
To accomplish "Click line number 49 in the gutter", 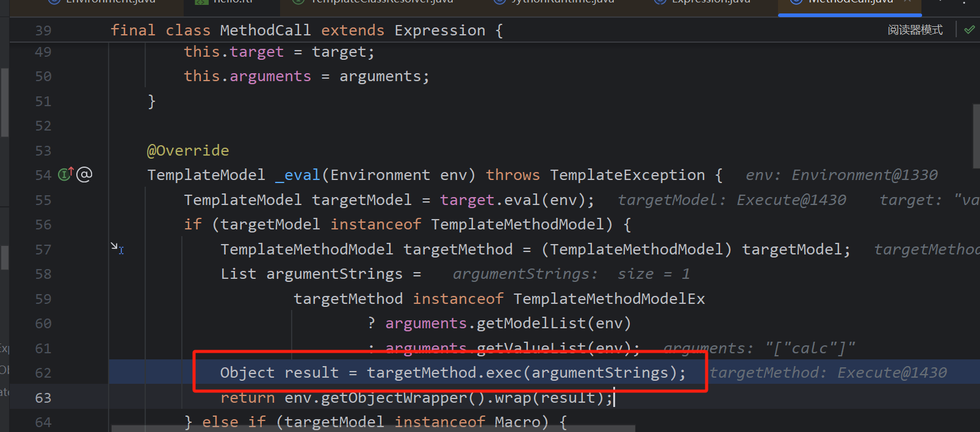I will [x=43, y=52].
